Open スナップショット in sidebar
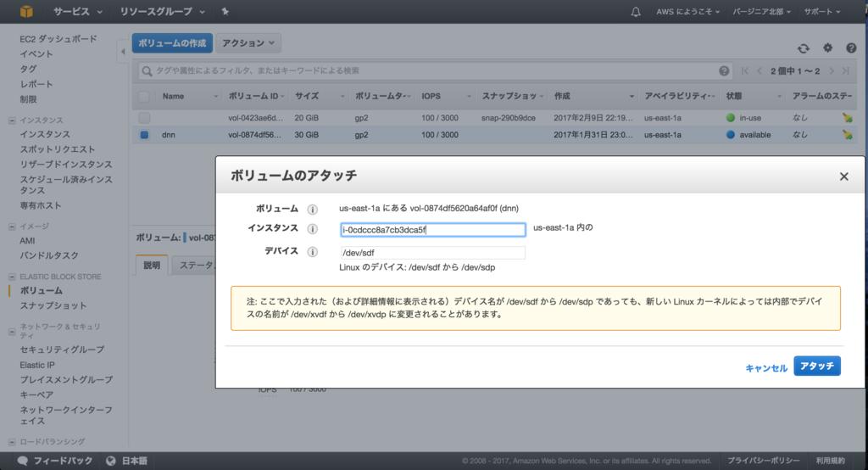The width and height of the screenshot is (868, 470). (53, 305)
